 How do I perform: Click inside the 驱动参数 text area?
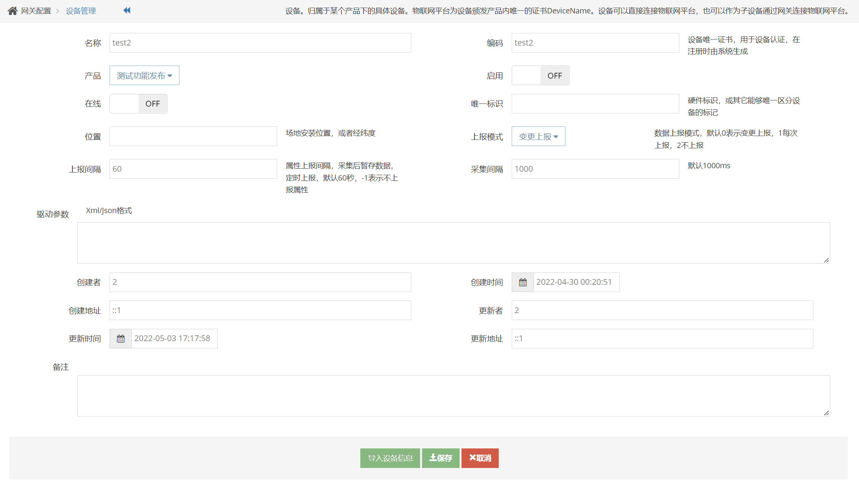point(453,243)
